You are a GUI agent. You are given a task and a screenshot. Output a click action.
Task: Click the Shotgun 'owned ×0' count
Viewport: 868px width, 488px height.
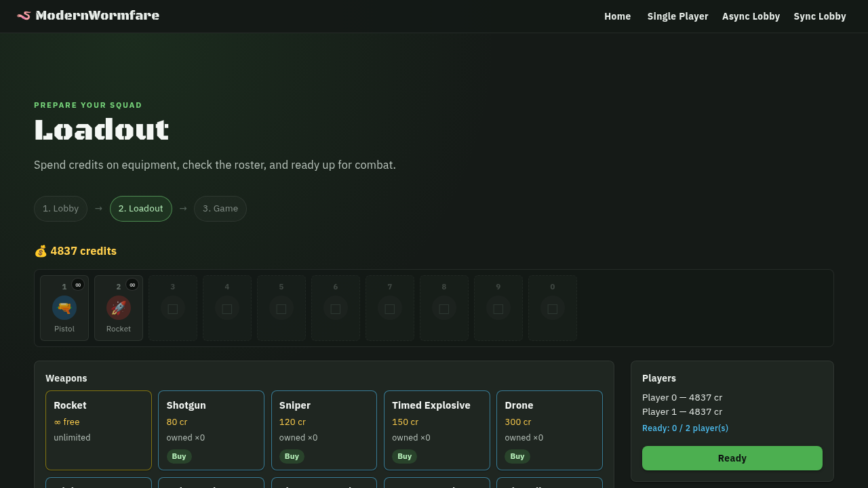tap(186, 438)
